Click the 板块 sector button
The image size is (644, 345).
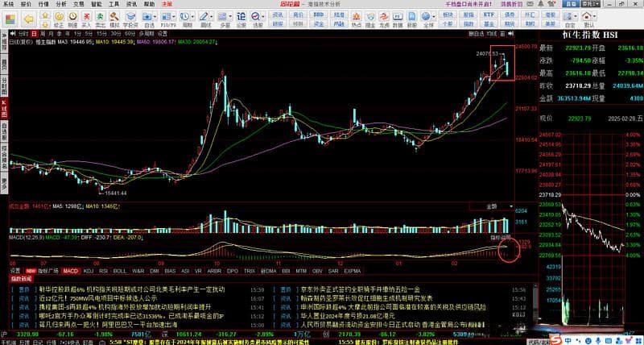click(x=448, y=15)
